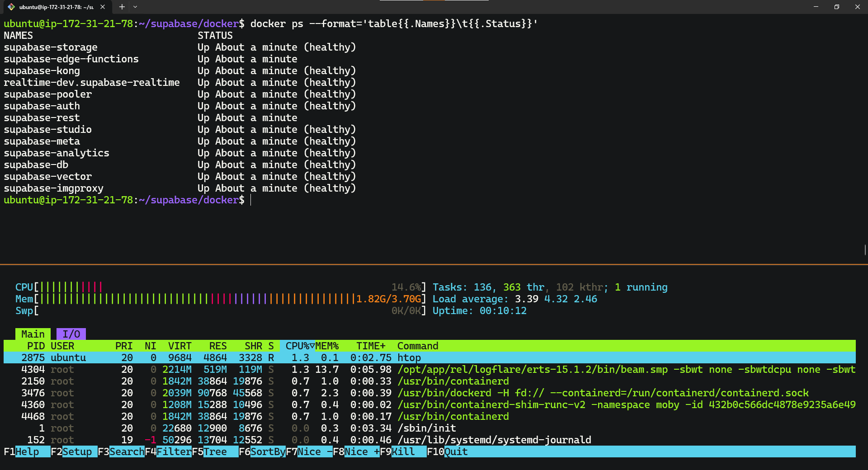Select containerd process row 4468
Screen dimensions: 868x470
click(429, 416)
